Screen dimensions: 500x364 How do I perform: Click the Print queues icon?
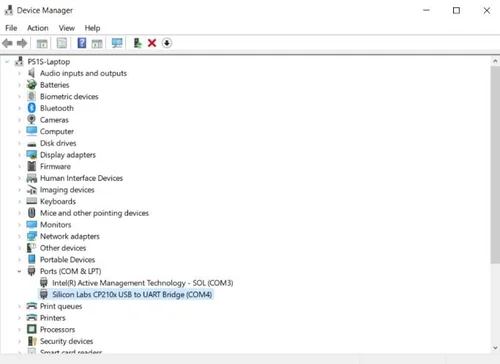(32, 306)
